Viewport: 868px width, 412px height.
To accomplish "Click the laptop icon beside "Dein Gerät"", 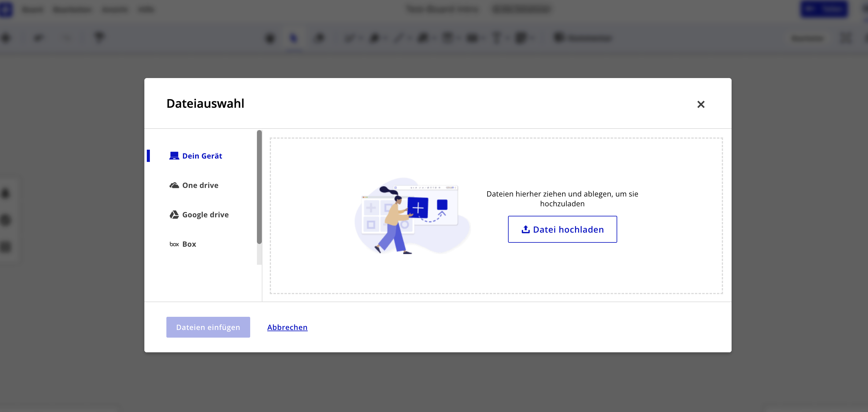I will (174, 156).
